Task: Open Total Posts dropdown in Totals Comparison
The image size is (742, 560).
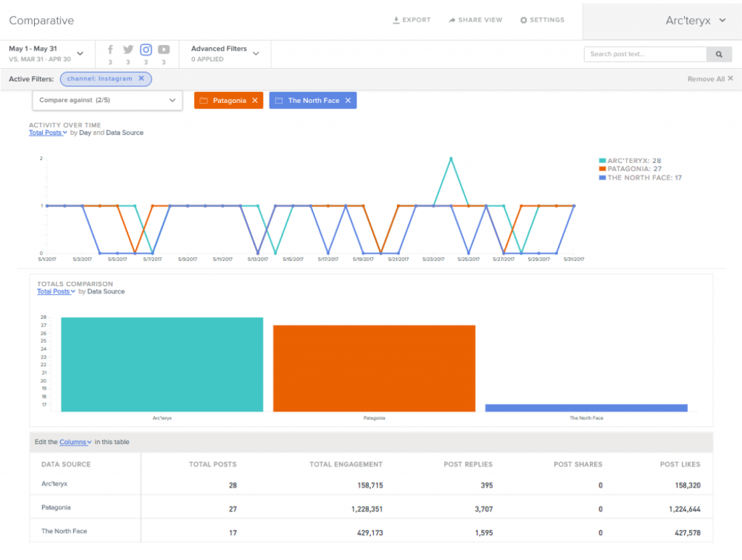Action: pyautogui.click(x=56, y=292)
